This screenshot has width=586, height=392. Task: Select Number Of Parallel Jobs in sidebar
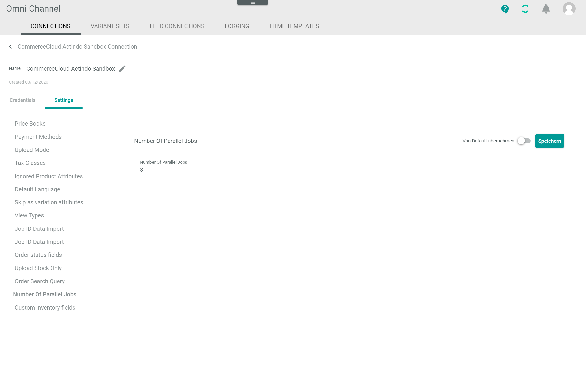(45, 294)
